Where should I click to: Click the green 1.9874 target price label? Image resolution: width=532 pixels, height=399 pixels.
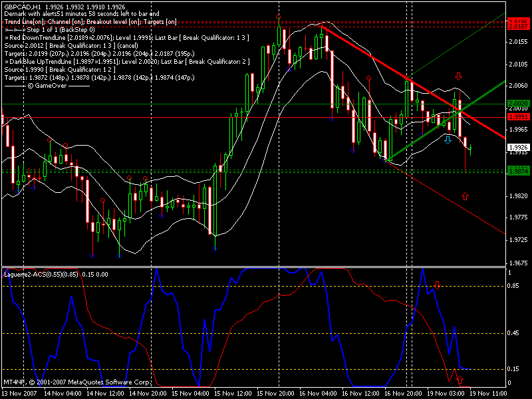(x=518, y=171)
